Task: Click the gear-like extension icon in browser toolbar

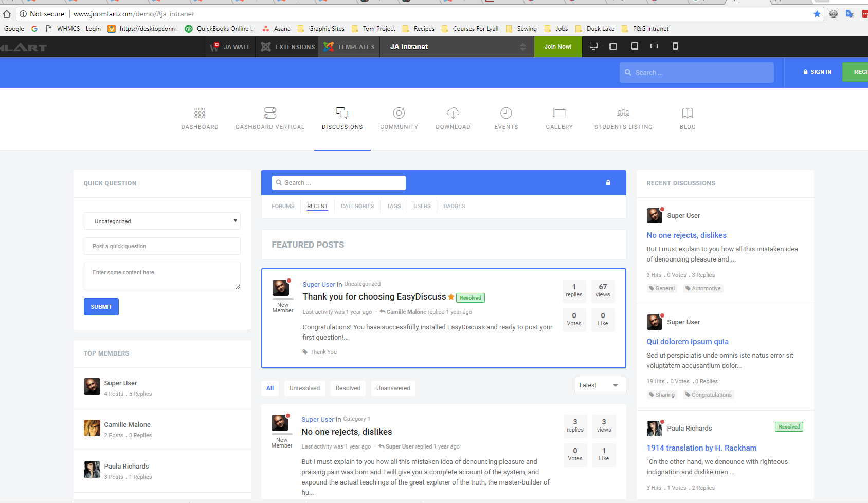Action: click(834, 14)
